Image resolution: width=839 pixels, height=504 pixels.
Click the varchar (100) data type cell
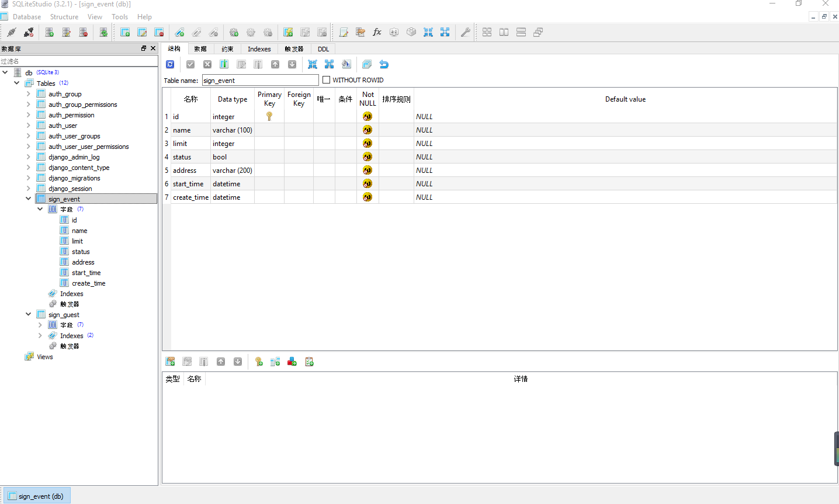tap(233, 130)
